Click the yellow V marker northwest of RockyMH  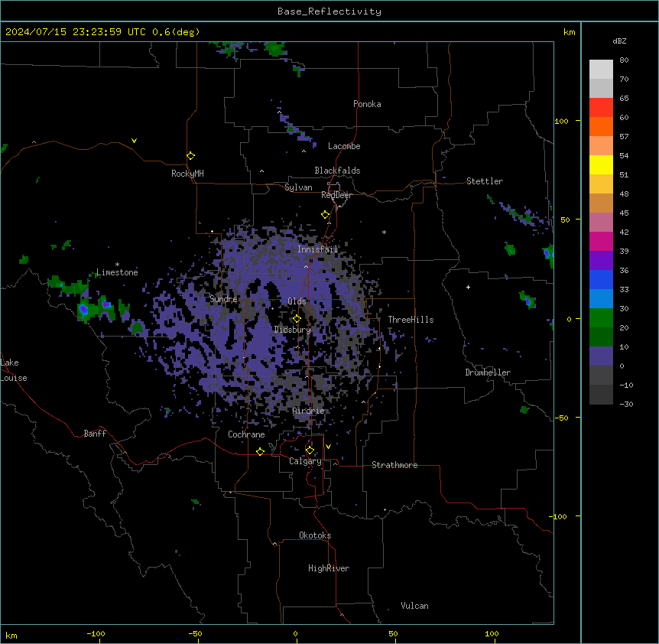(x=134, y=141)
